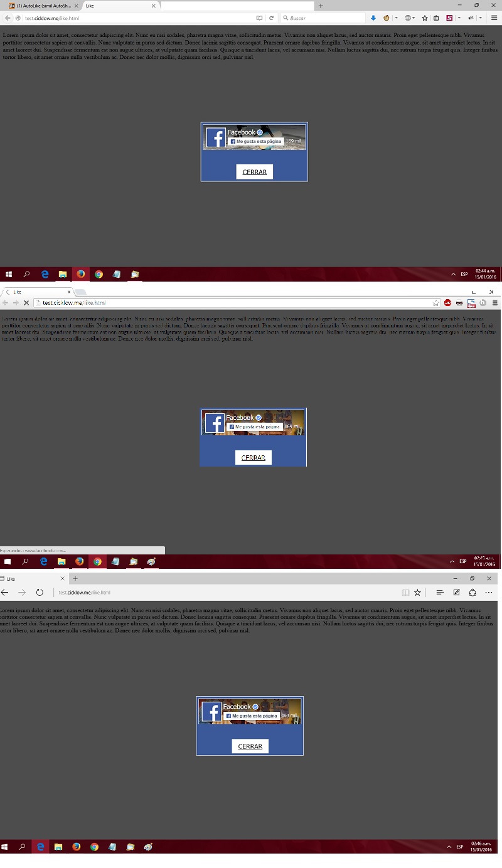Show Firefox bookmarks list icon

435,18
